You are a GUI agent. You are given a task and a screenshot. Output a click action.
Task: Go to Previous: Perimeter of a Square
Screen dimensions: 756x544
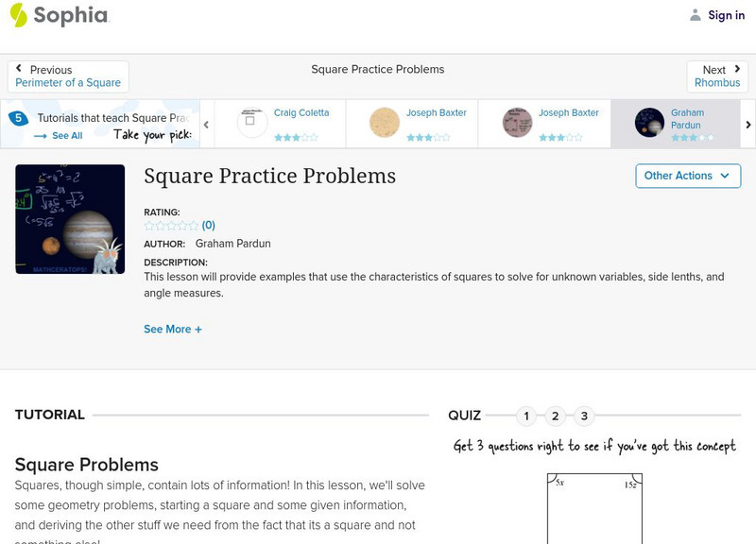tap(68, 76)
